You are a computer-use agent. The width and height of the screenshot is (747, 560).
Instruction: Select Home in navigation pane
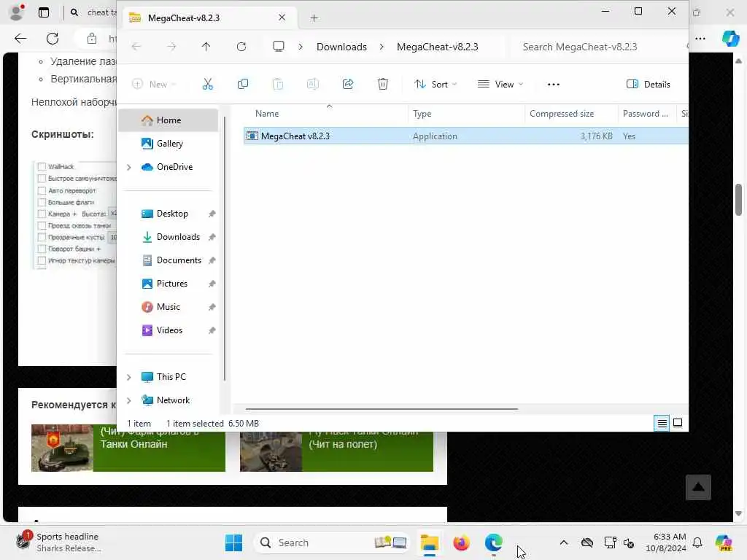[x=168, y=120]
